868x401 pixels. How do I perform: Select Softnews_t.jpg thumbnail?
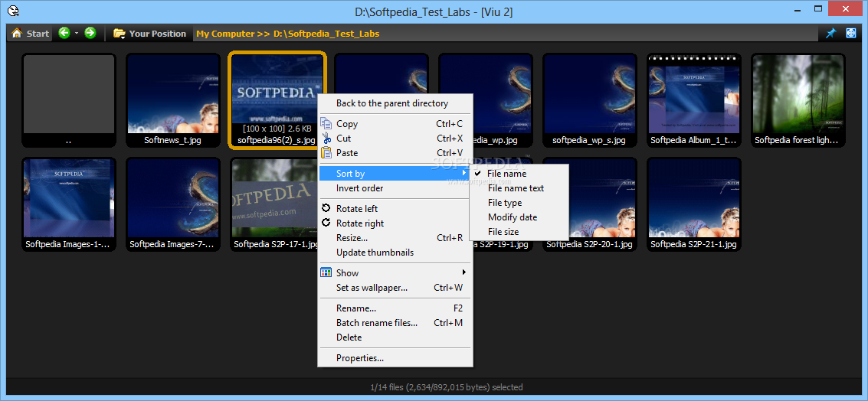pyautogui.click(x=172, y=100)
